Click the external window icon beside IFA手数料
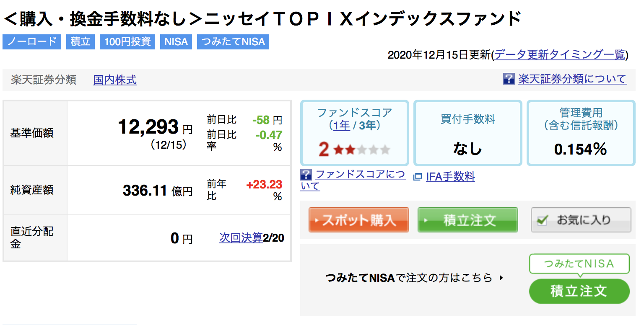Viewport: 644px width, 325px height. pos(418,177)
